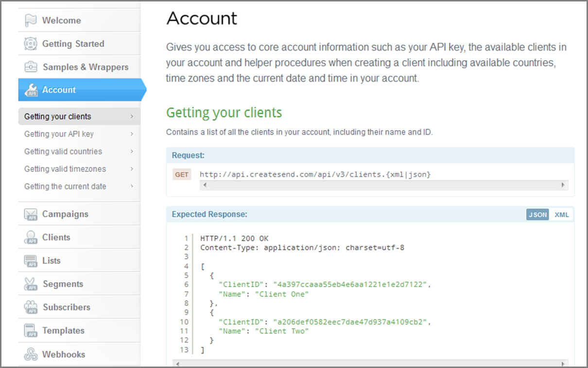
Task: Click the Webhooks icon in sidebar
Action: point(31,354)
